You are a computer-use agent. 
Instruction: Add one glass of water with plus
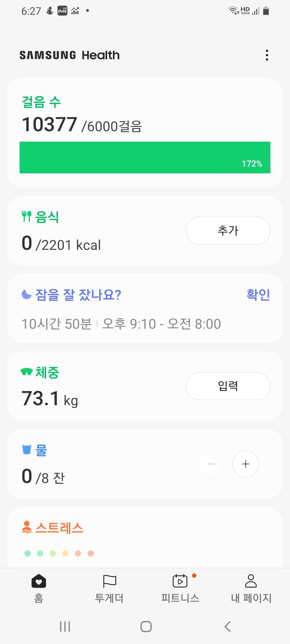tap(245, 464)
